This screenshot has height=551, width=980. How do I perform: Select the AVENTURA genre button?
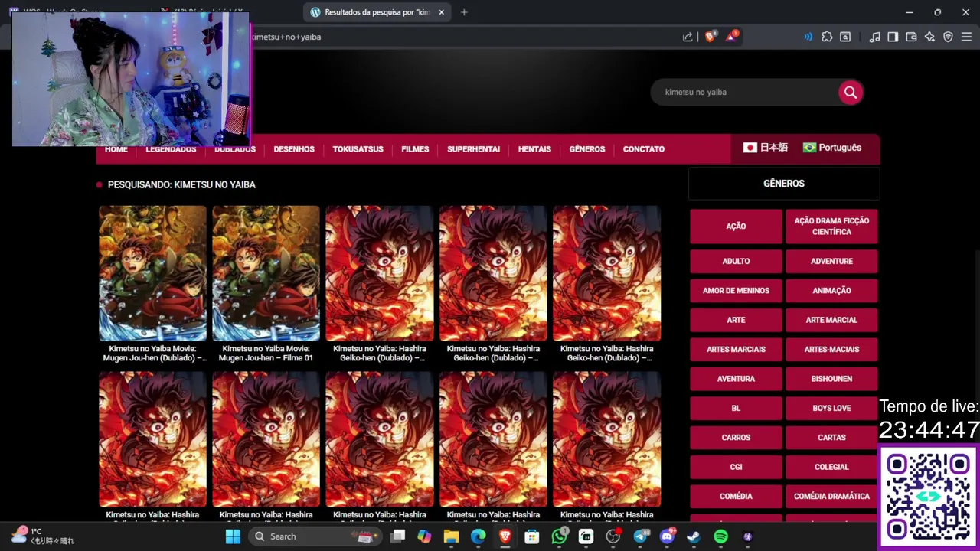pyautogui.click(x=736, y=379)
